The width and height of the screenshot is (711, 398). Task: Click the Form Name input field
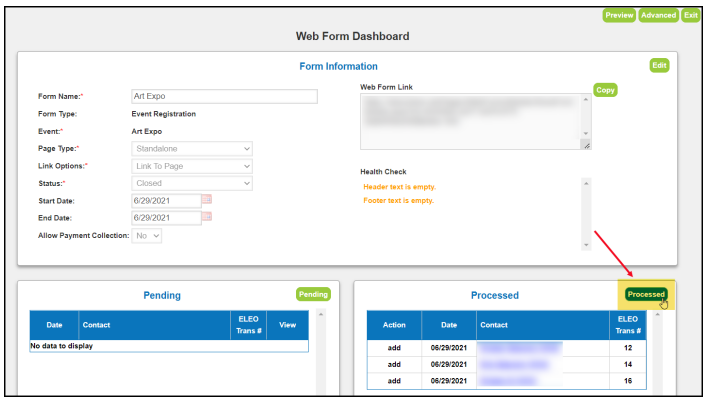(x=224, y=96)
